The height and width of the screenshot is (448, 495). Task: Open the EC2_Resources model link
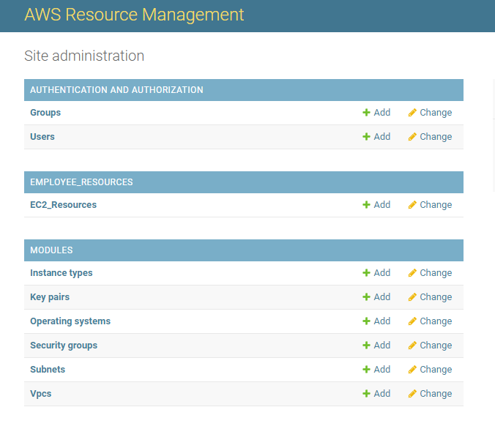click(x=63, y=205)
